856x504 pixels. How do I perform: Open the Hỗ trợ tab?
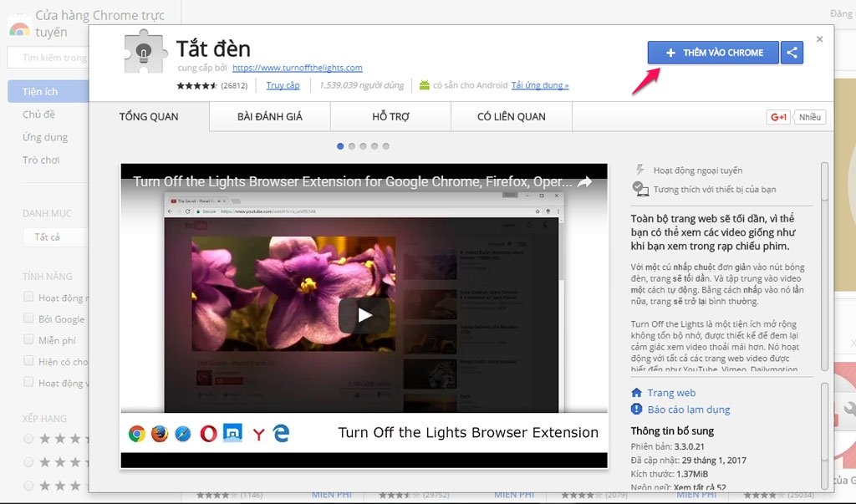(x=390, y=117)
